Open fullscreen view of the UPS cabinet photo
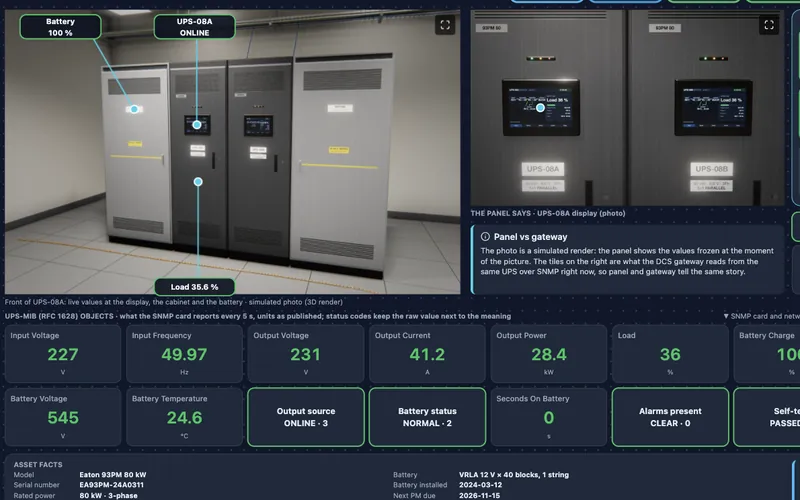 point(445,24)
